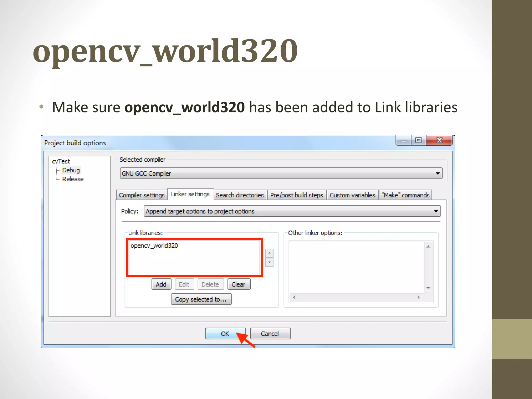The width and height of the screenshot is (532, 399).
Task: Confirm with the OK button
Action: point(225,334)
